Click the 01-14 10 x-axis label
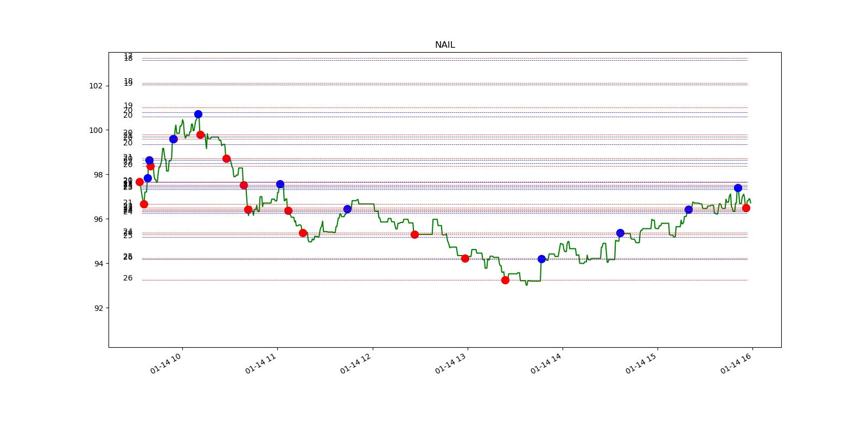The image size is (868, 434). tap(166, 363)
